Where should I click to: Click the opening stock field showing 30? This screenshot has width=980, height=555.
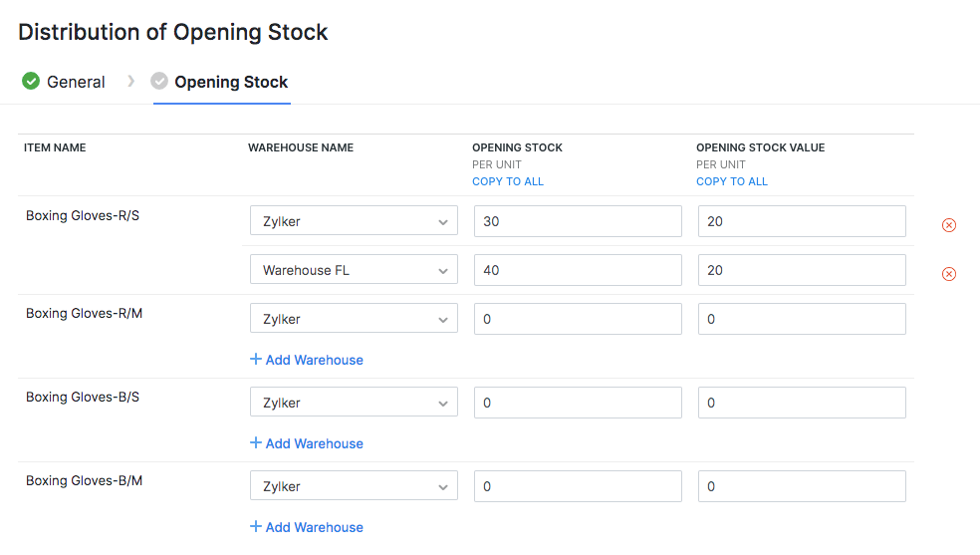pos(578,221)
